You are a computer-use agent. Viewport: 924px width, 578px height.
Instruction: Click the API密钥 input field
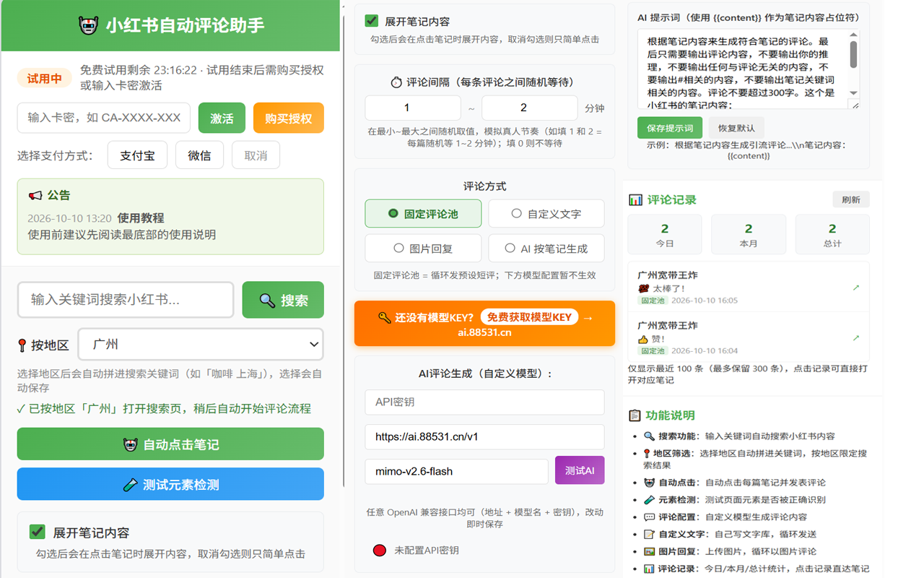tap(484, 402)
